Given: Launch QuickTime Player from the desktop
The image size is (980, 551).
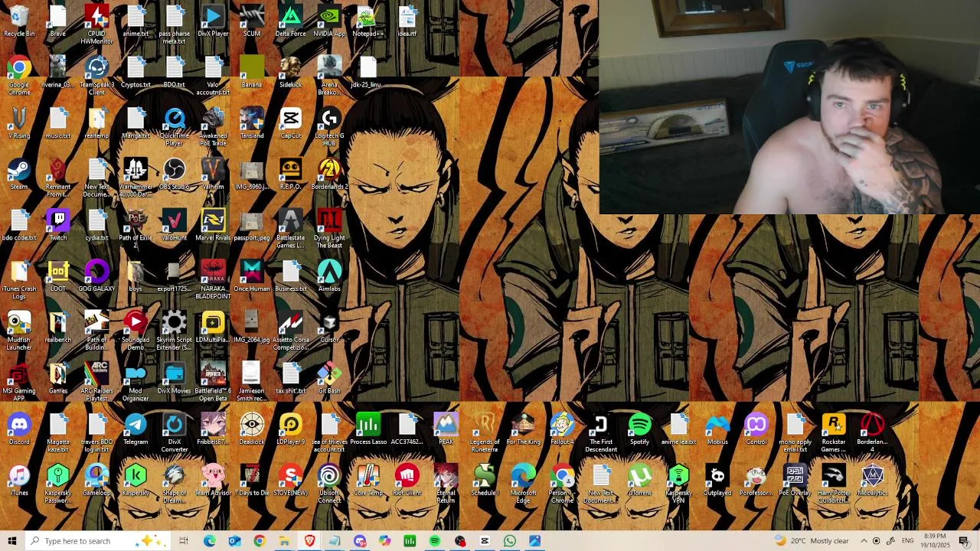Looking at the screenshot, I should (175, 127).
